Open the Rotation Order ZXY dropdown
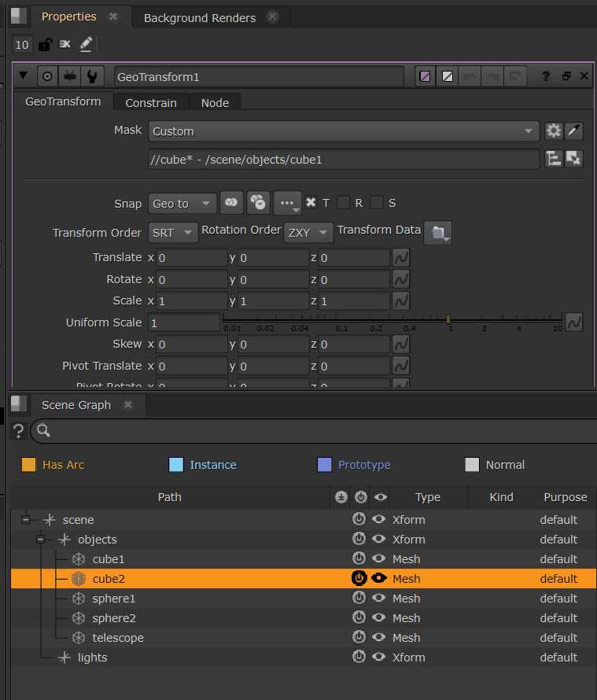The image size is (597, 700). (x=307, y=233)
